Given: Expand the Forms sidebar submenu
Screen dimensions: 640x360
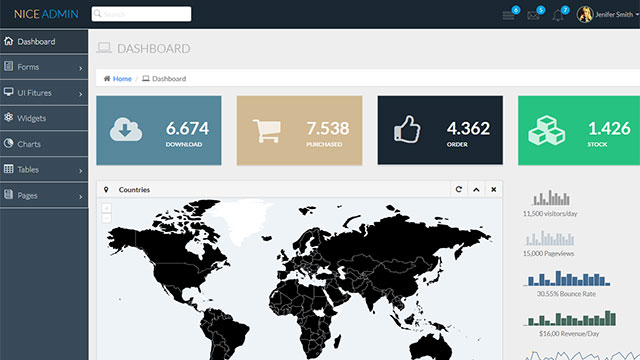Looking at the screenshot, I should click(44, 67).
